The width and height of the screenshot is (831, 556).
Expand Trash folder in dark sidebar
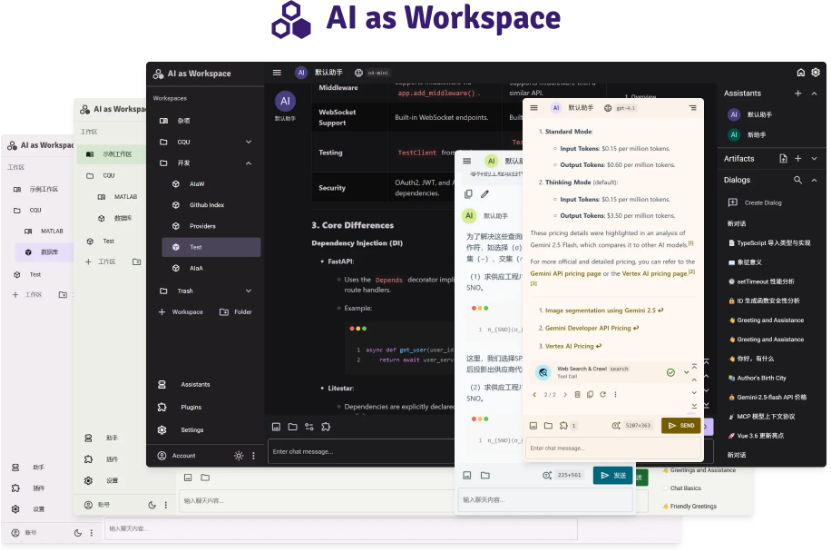(x=248, y=291)
